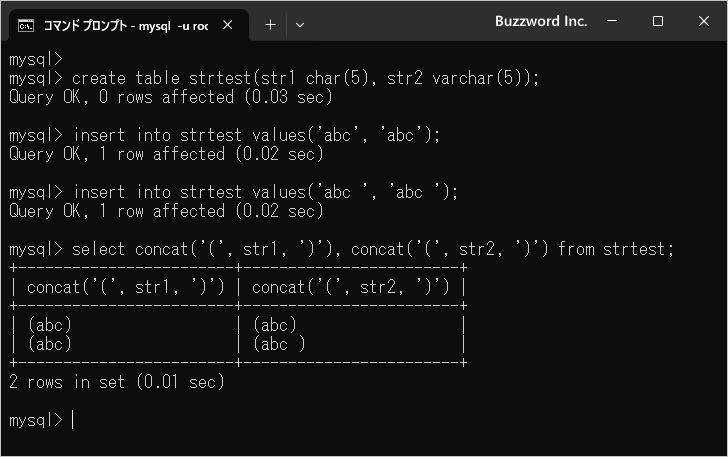Click the Query OK, 0 rows affected line
The width and height of the screenshot is (728, 457).
click(171, 97)
